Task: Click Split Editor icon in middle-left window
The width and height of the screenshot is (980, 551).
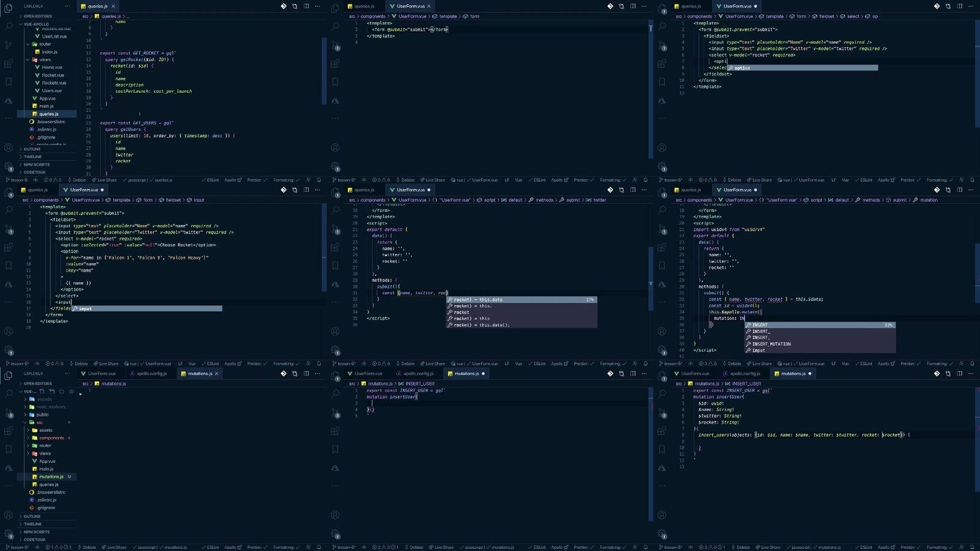Action: 306,190
